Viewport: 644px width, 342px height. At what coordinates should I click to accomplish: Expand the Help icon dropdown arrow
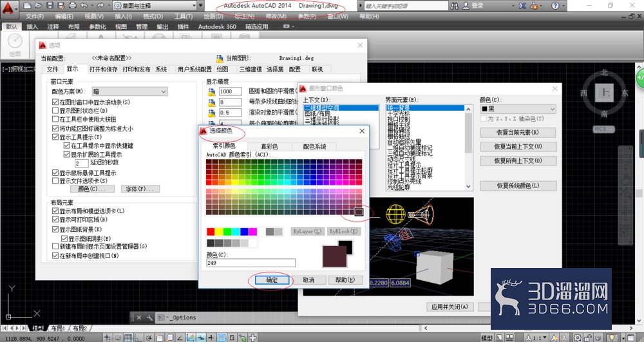[564, 6]
